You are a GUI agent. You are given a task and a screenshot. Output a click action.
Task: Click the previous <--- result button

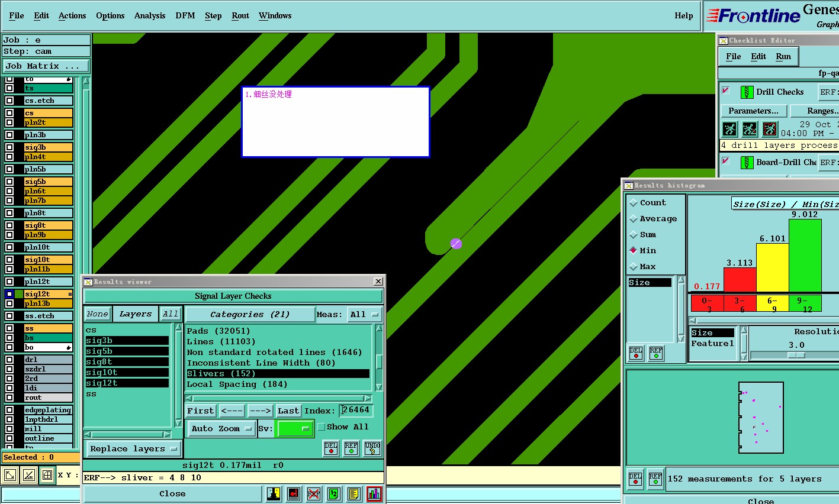coord(232,411)
